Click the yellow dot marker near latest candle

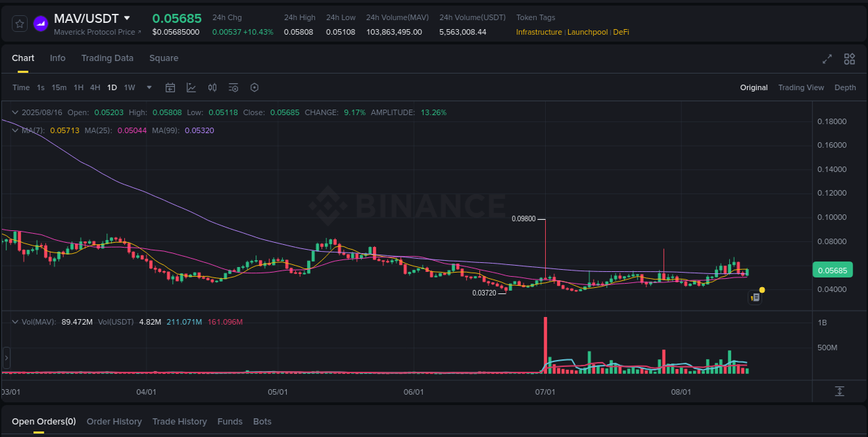click(762, 289)
